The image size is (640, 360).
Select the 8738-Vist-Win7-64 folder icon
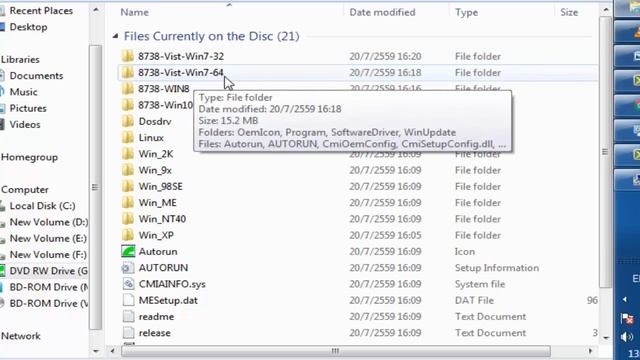tap(128, 72)
